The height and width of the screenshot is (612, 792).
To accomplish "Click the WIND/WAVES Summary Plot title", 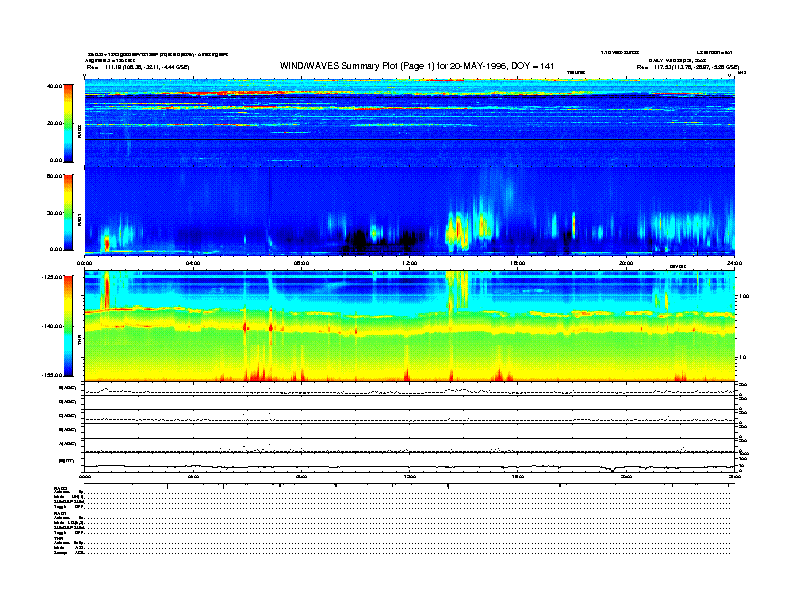I will point(417,66).
